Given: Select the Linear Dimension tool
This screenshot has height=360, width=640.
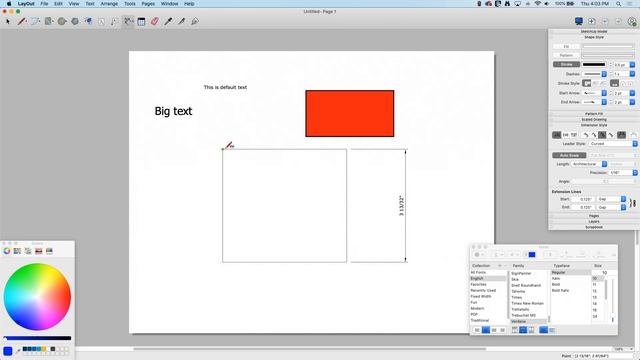Looking at the screenshot, I should click(128, 21).
